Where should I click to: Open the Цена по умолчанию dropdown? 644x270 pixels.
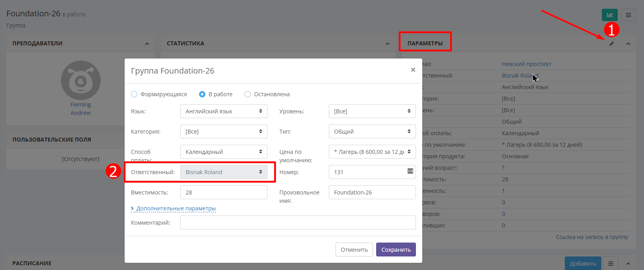[x=372, y=152]
